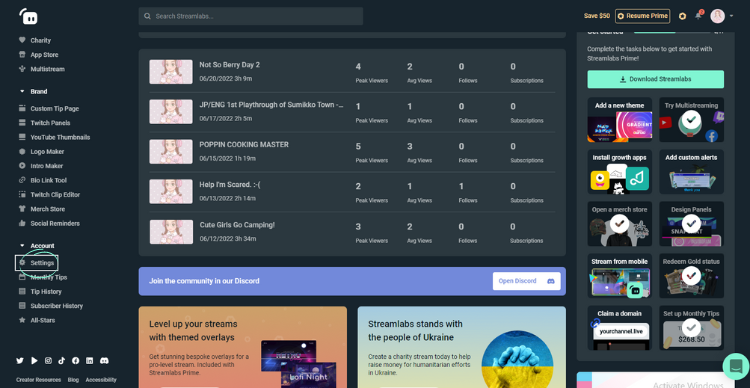The height and width of the screenshot is (388, 750).
Task: Click the YouTube play icon in the footer
Action: (x=34, y=361)
